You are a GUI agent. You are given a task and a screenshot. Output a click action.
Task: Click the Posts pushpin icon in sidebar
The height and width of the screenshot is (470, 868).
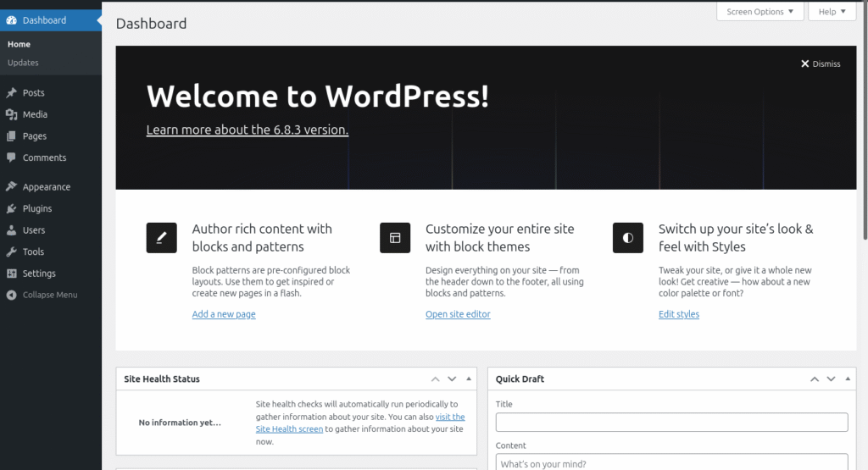[x=11, y=93]
